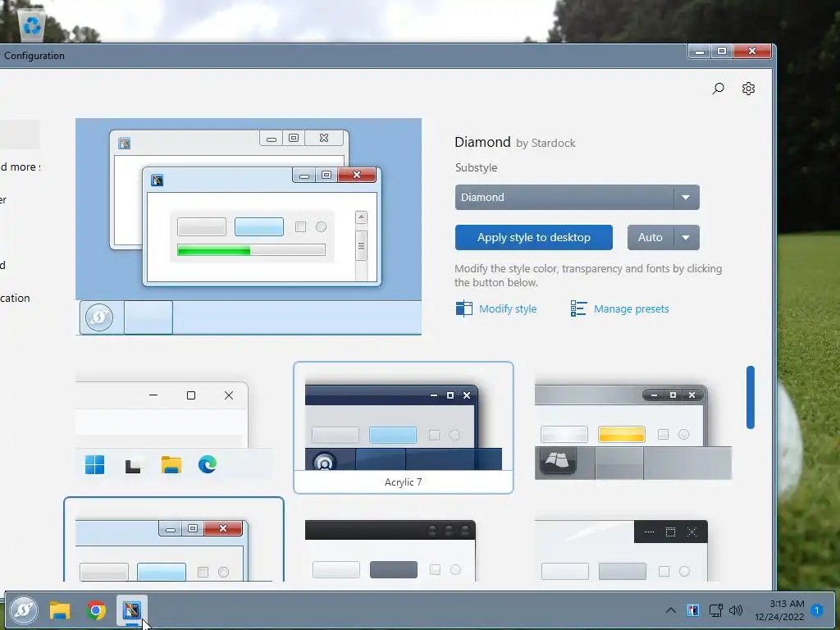Click the by Stardock author text
840x630 pixels.
[546, 143]
